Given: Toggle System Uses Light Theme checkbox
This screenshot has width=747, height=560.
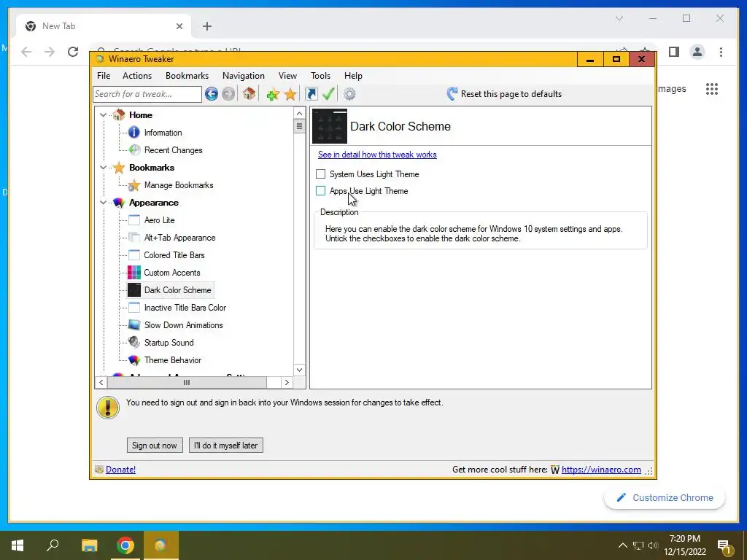Looking at the screenshot, I should coord(321,174).
